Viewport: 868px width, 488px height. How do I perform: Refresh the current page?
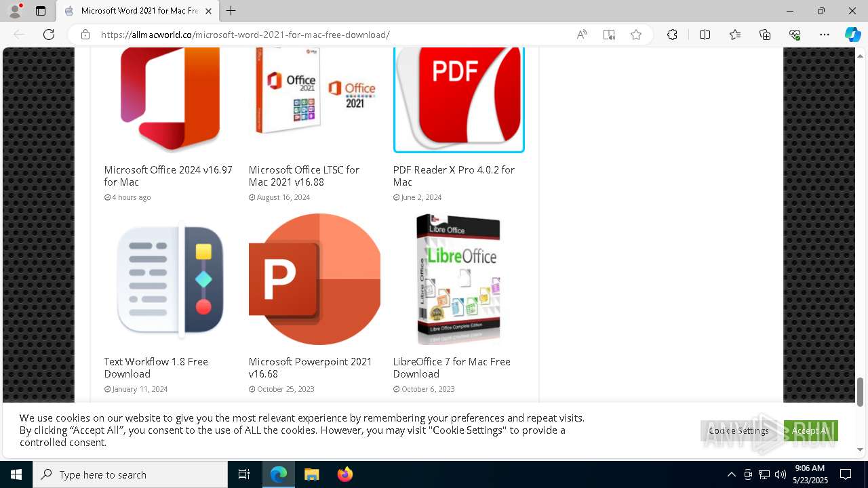(49, 35)
